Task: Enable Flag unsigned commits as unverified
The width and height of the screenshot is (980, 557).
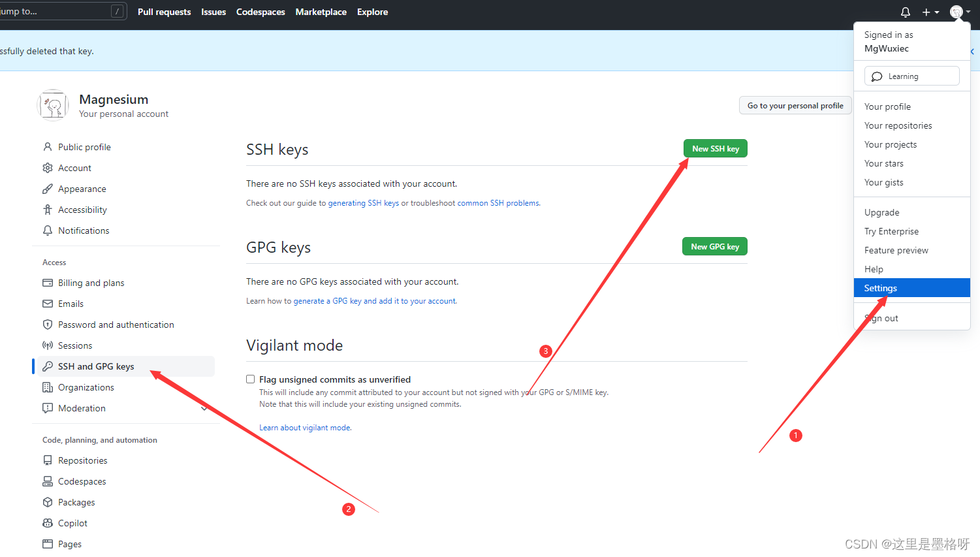Action: click(x=250, y=379)
